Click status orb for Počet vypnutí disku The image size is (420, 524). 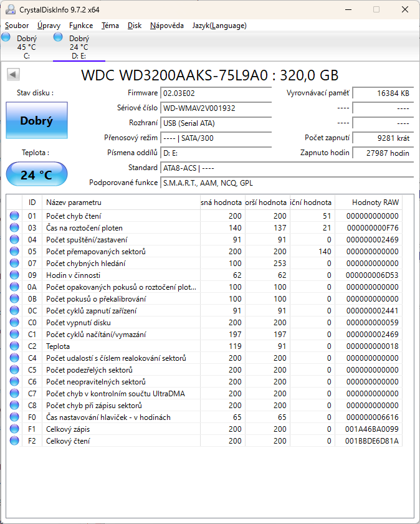point(14,323)
